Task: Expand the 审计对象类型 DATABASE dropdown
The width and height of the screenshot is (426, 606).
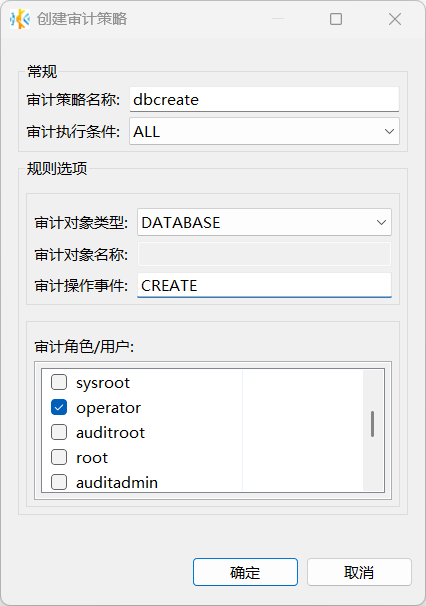Action: coord(264,222)
